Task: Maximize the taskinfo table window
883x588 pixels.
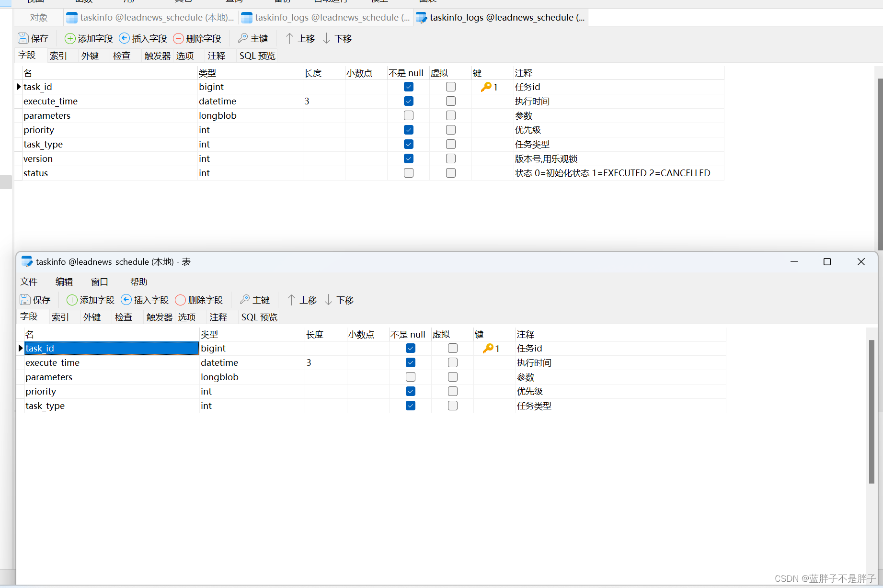Action: coord(827,262)
